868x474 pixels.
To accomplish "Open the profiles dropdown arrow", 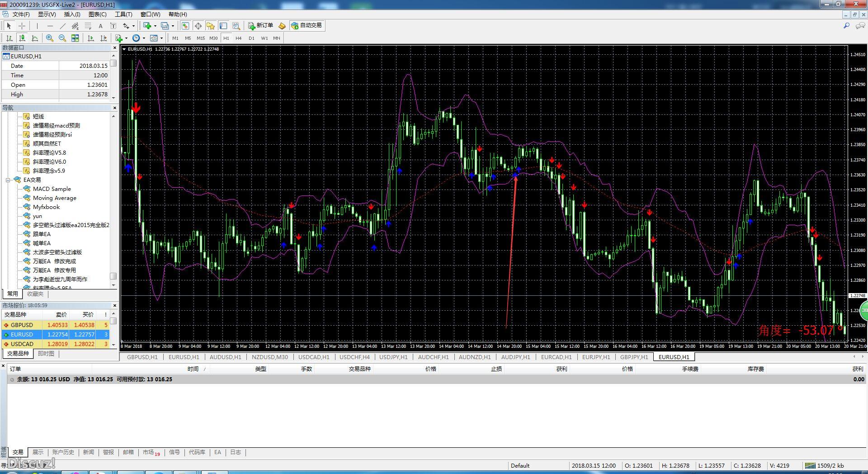I will click(173, 26).
